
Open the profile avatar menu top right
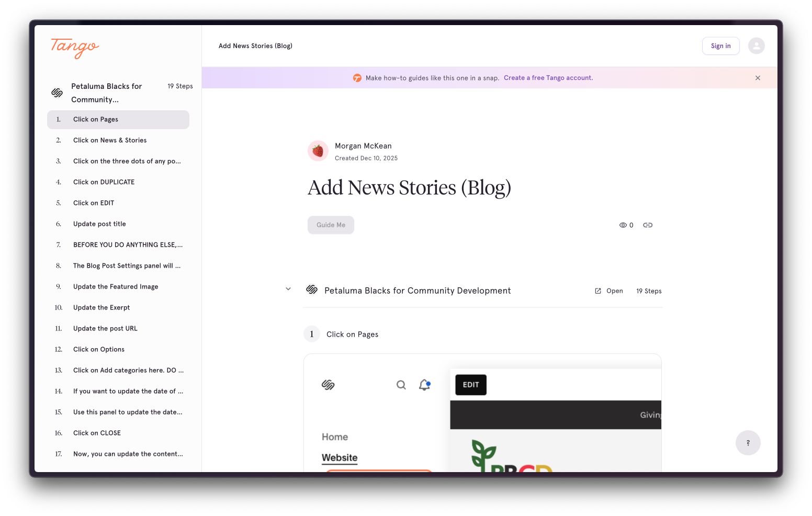tap(756, 45)
